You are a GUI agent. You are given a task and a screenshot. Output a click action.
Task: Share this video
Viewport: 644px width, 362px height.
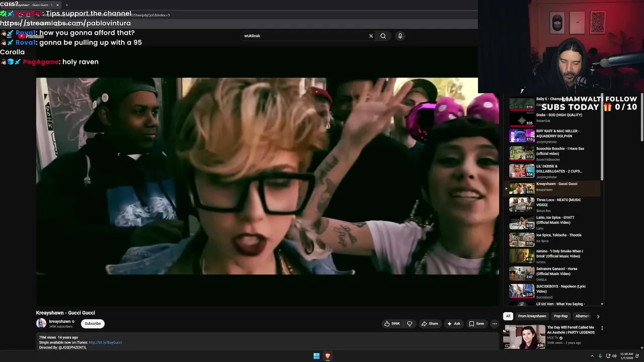(430, 324)
